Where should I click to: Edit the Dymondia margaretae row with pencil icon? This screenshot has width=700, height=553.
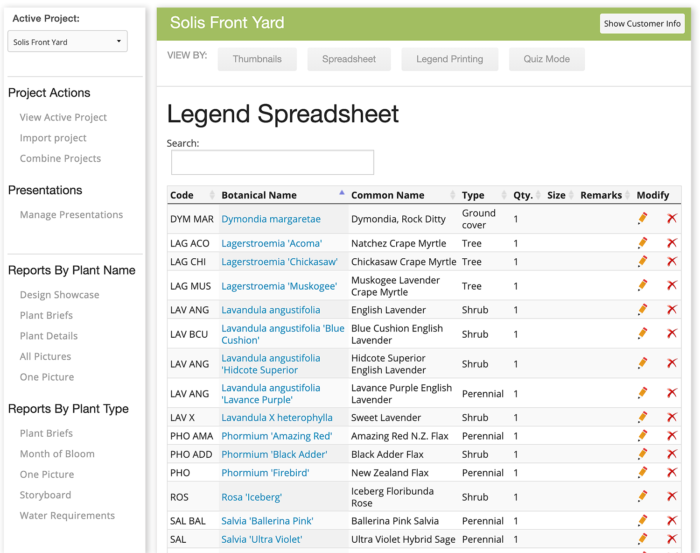pyautogui.click(x=642, y=218)
